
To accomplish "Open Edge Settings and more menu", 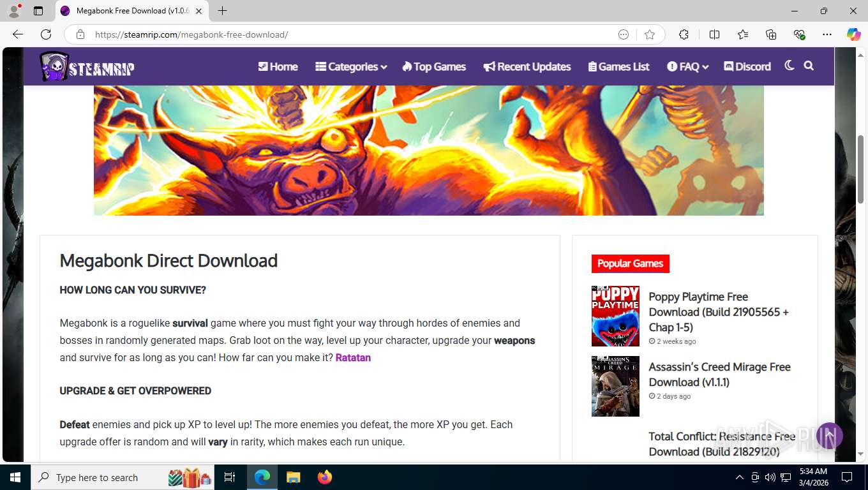I will (827, 34).
